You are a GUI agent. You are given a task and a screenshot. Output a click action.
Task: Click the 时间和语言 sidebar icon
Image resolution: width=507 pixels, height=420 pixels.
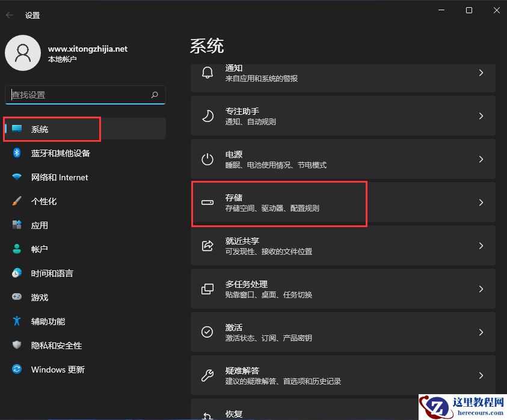[x=17, y=273]
